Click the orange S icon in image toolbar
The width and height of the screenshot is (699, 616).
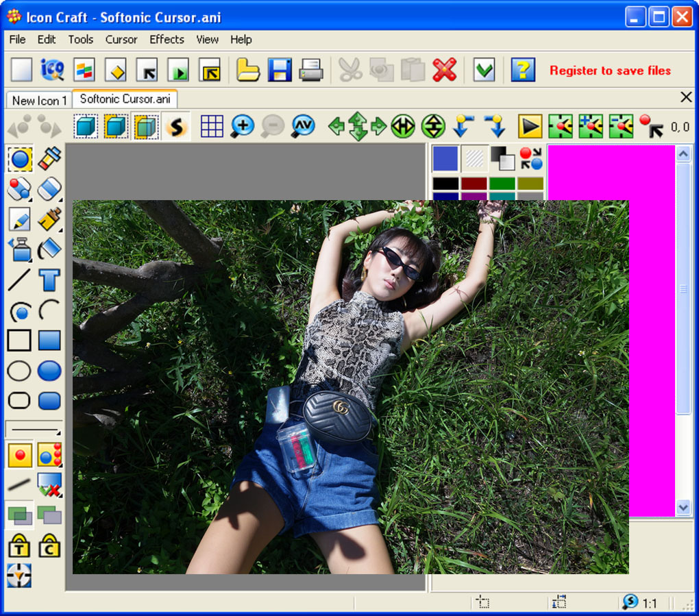click(x=177, y=127)
